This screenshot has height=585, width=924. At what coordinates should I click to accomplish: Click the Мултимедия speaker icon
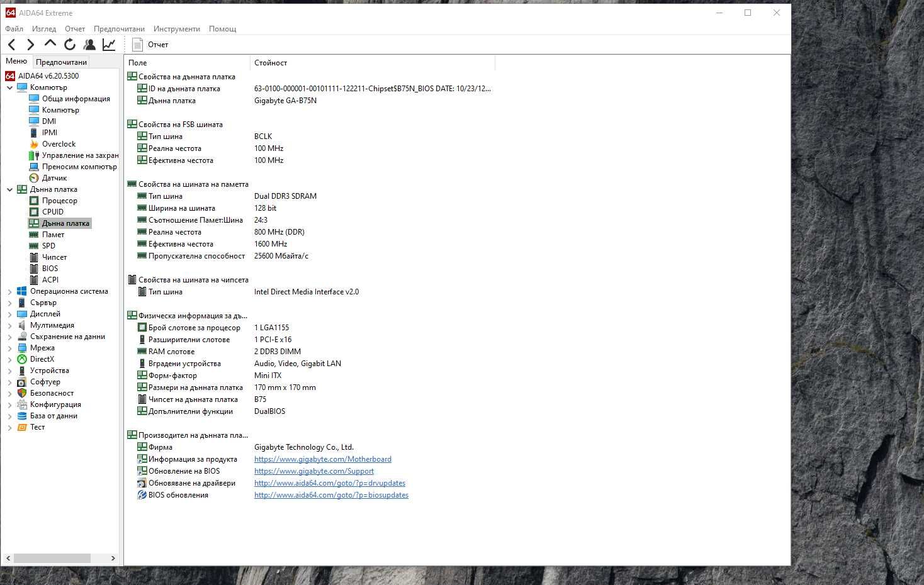pyautogui.click(x=22, y=325)
